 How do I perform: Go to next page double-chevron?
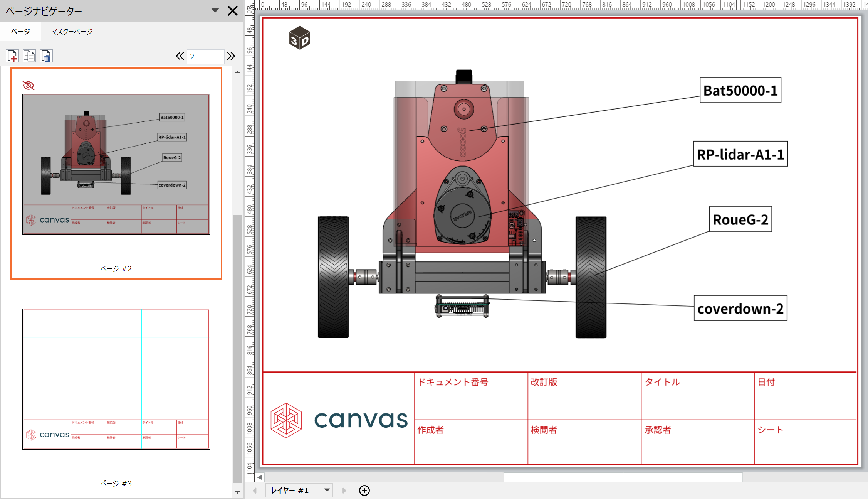pyautogui.click(x=231, y=56)
